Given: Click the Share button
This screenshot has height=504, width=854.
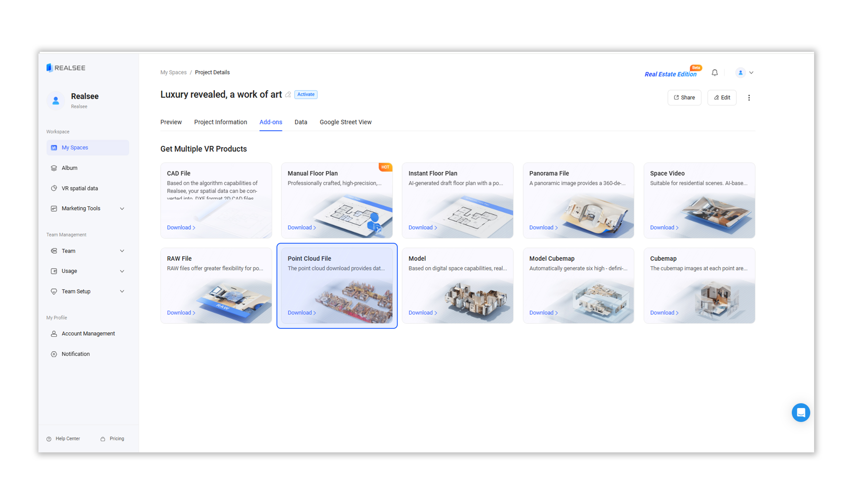Looking at the screenshot, I should [x=684, y=98].
